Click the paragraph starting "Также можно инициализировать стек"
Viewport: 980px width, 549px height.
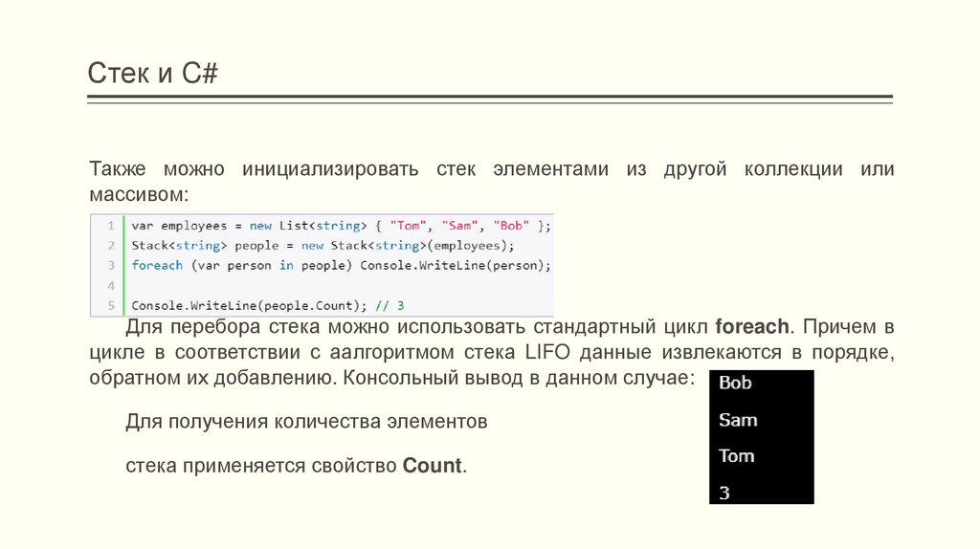point(491,181)
